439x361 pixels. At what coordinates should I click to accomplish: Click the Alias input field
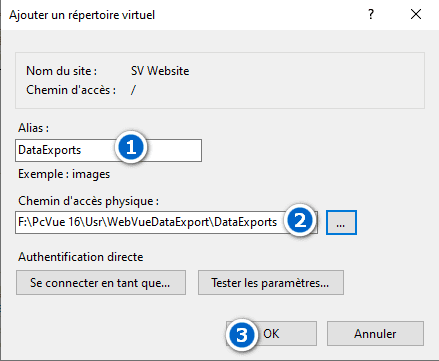coord(108,150)
